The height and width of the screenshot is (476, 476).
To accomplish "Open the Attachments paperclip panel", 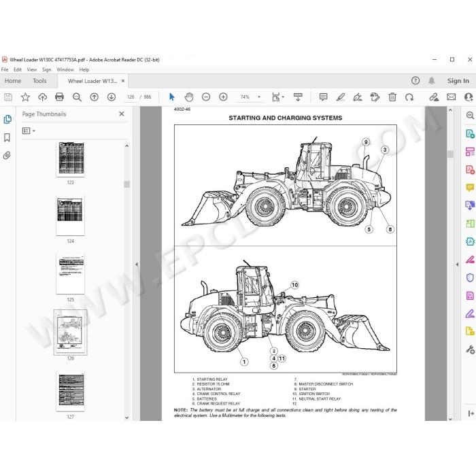I will click(x=7, y=156).
